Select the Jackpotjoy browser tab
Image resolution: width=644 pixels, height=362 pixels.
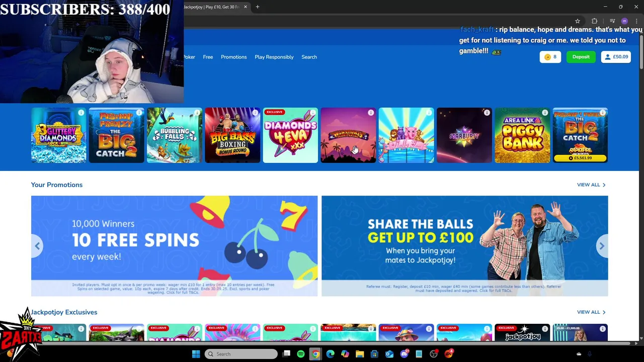click(x=216, y=7)
